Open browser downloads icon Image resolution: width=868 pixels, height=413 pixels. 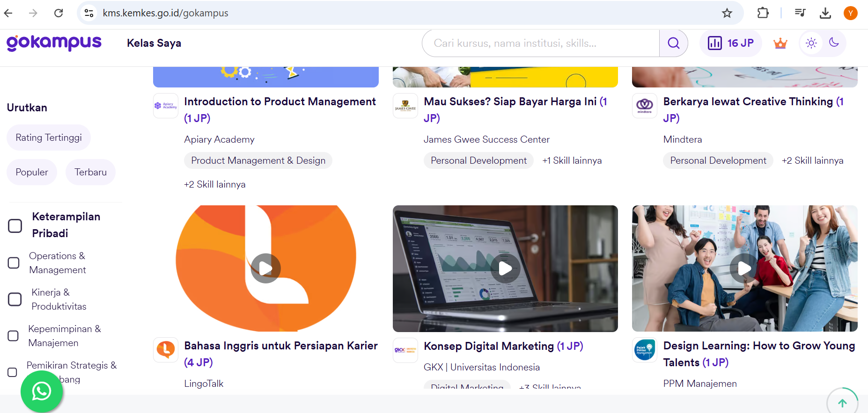(825, 13)
